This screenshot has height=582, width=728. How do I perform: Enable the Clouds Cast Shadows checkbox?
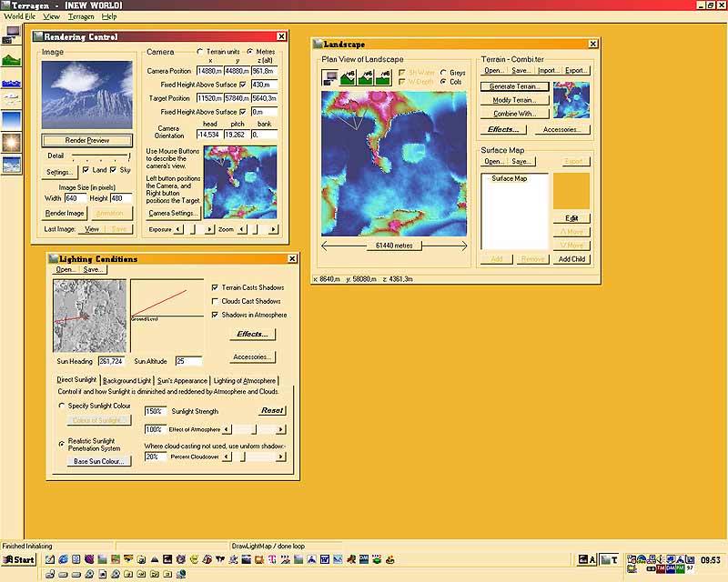click(215, 301)
